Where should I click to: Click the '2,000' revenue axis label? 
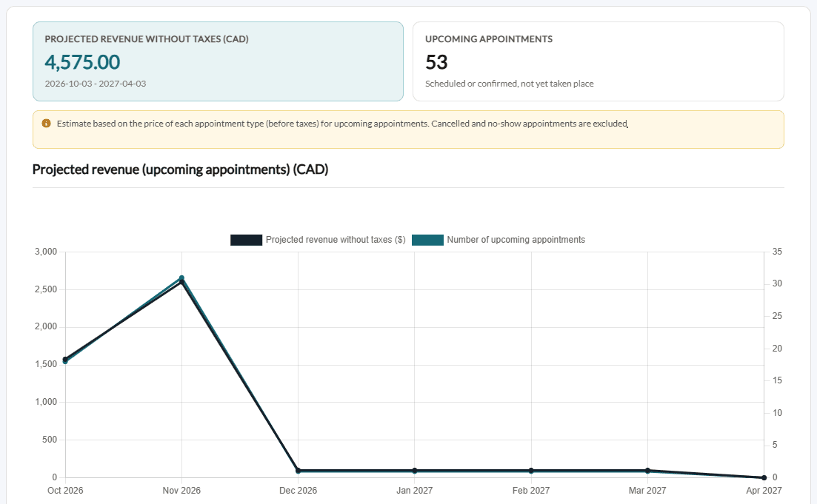(x=46, y=327)
